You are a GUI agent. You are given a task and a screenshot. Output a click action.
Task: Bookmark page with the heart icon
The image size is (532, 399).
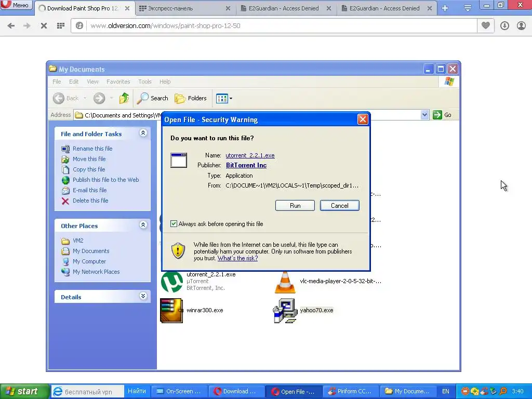(486, 25)
